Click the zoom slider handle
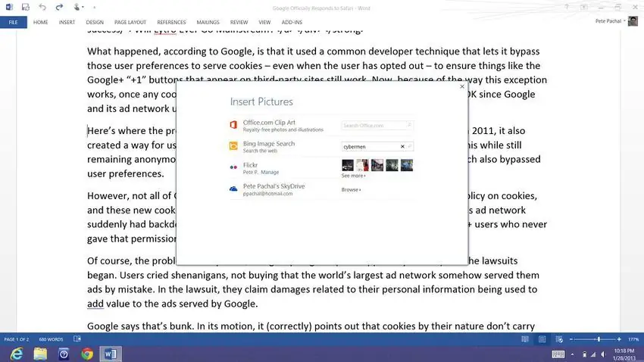The image size is (644, 362). [x=599, y=339]
